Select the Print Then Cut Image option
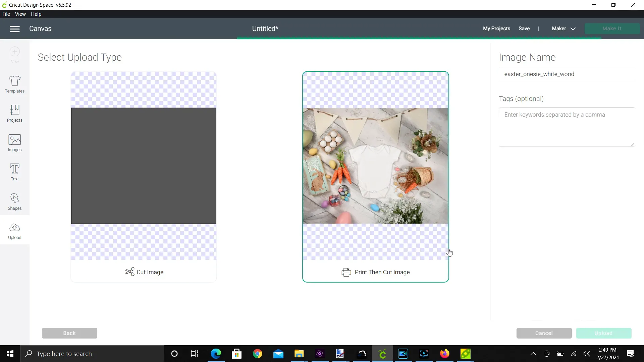Screen dimensions: 644x362 click(x=376, y=272)
